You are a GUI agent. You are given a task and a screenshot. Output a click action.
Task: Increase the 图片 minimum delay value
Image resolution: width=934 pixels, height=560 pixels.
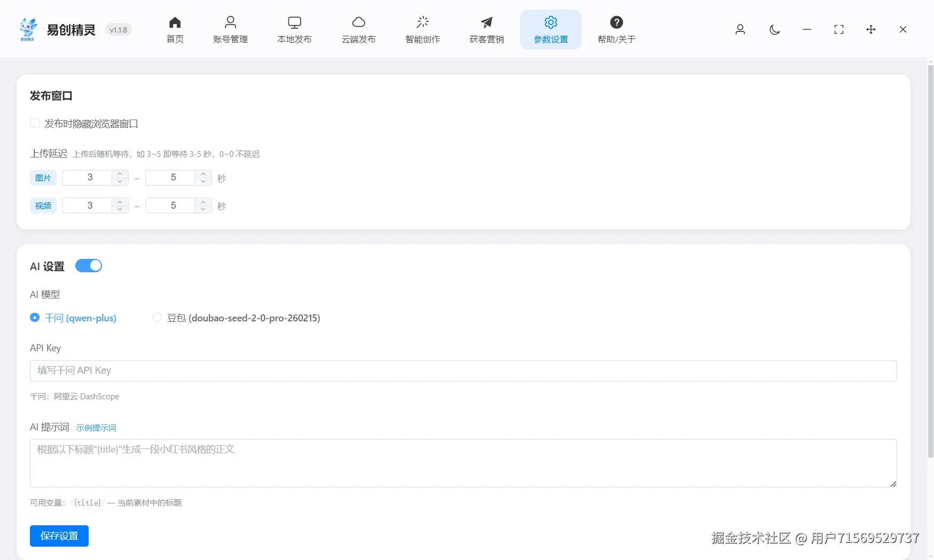point(120,174)
